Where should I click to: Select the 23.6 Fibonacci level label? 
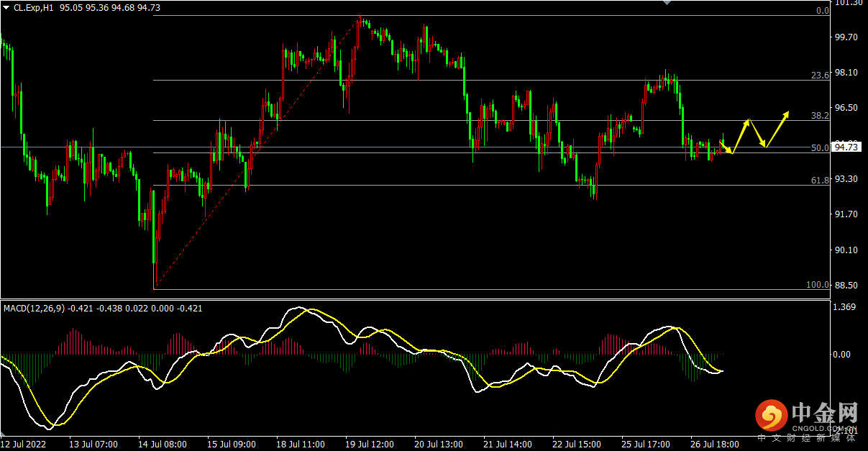[820, 75]
